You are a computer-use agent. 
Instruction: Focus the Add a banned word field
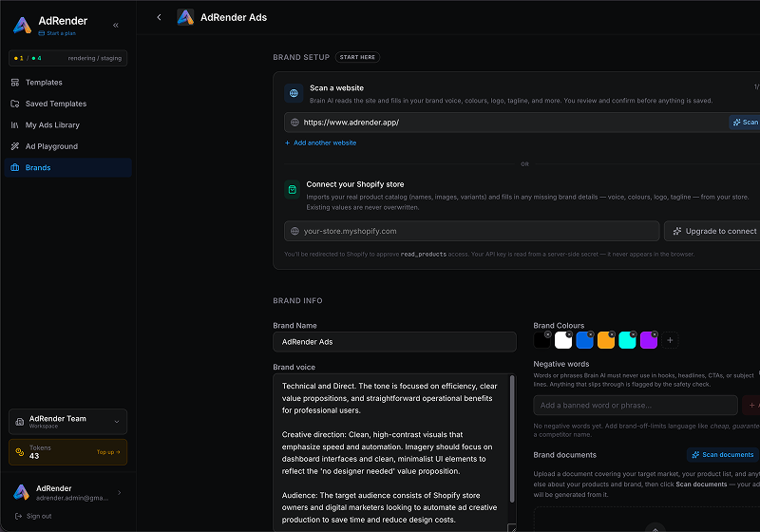click(636, 406)
